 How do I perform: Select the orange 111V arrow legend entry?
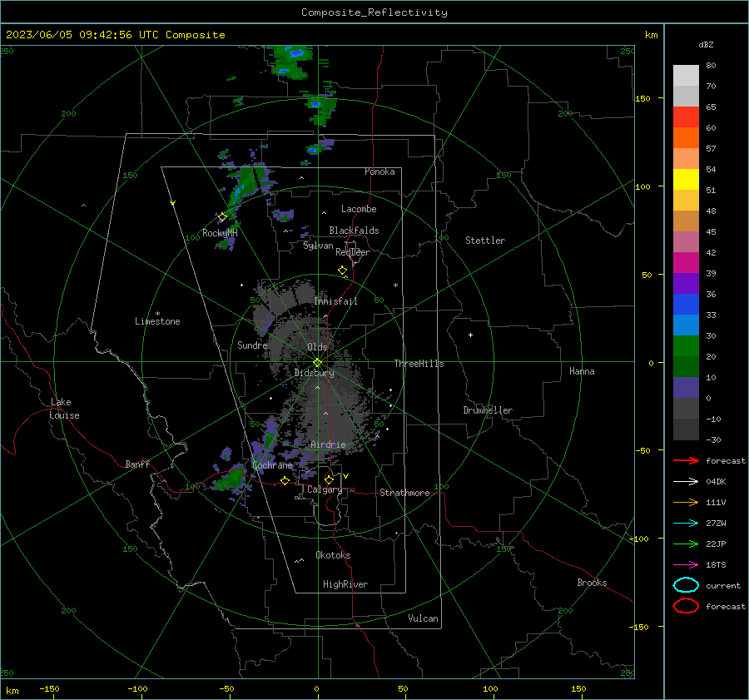686,502
